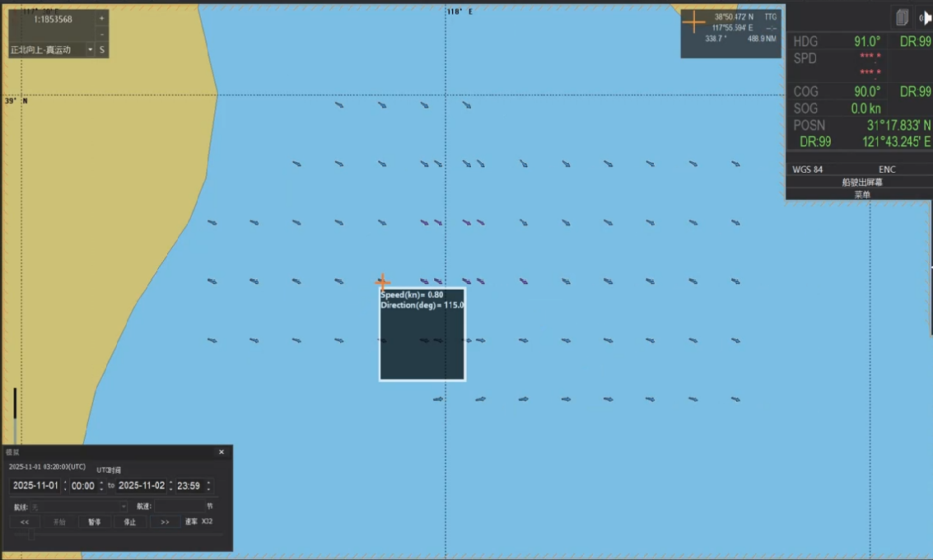Adjust the end time 23:59 stepper
The image size is (933, 560).
(x=208, y=486)
